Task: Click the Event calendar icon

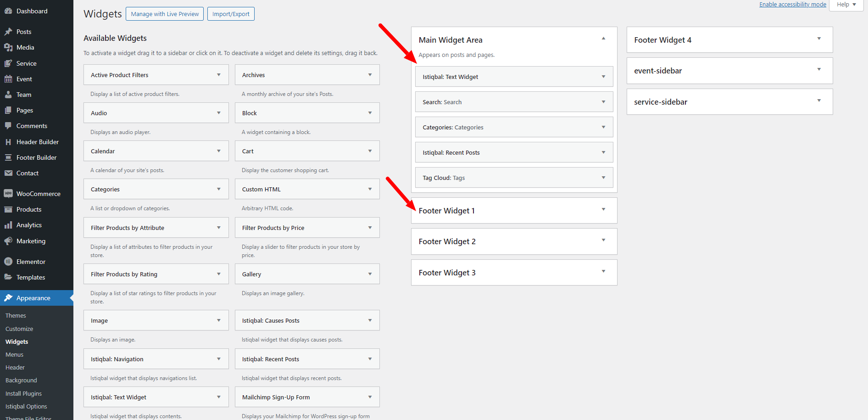Action: click(8, 79)
